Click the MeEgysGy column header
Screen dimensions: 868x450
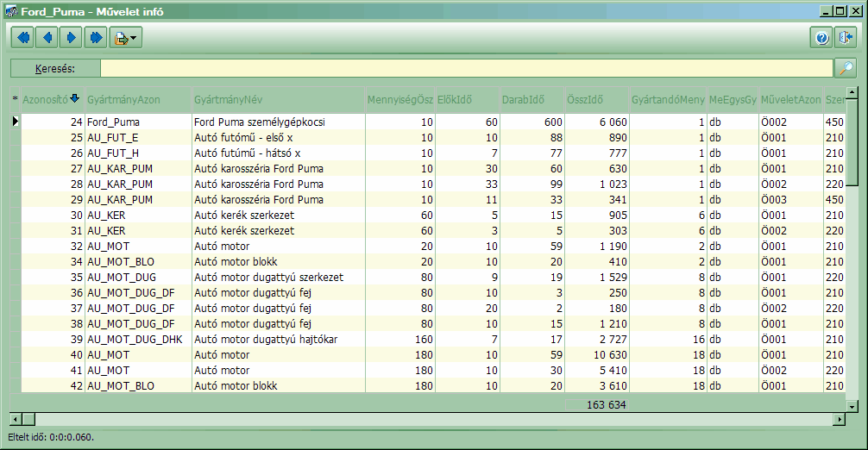[733, 99]
